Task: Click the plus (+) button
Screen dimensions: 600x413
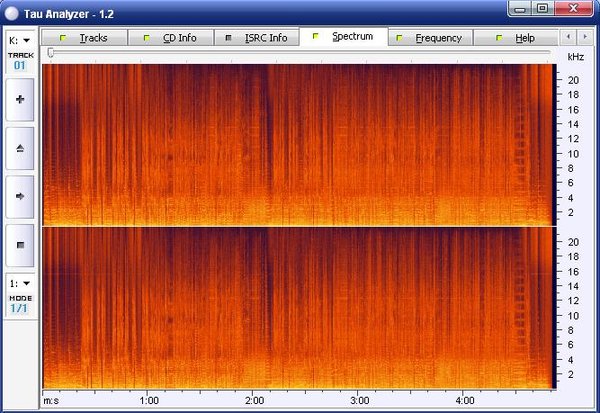Action: tap(20, 100)
